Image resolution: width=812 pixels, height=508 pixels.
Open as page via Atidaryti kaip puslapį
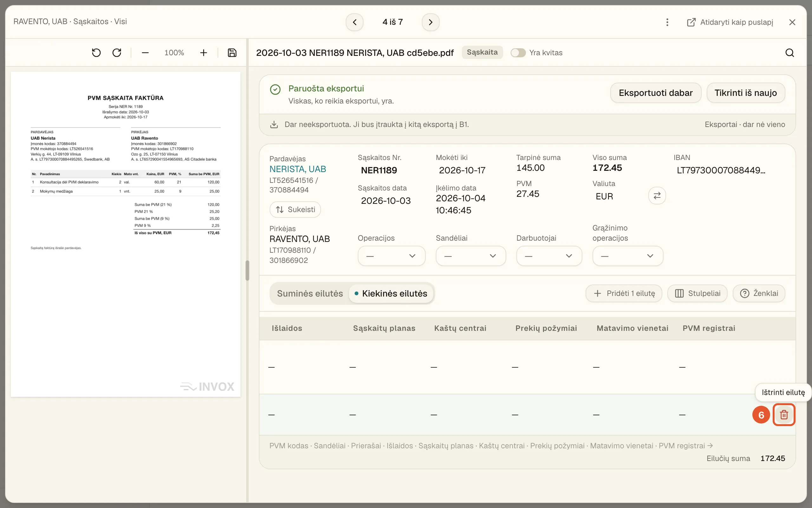[x=730, y=22]
